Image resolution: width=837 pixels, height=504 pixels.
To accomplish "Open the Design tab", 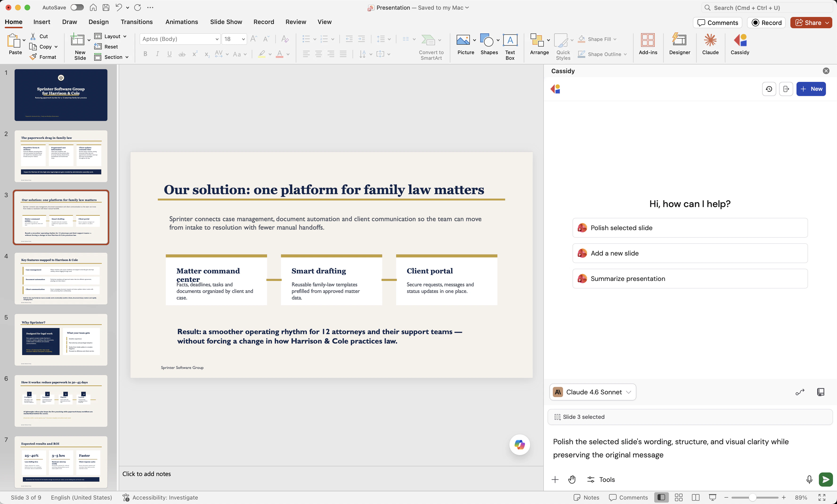I will (x=98, y=22).
